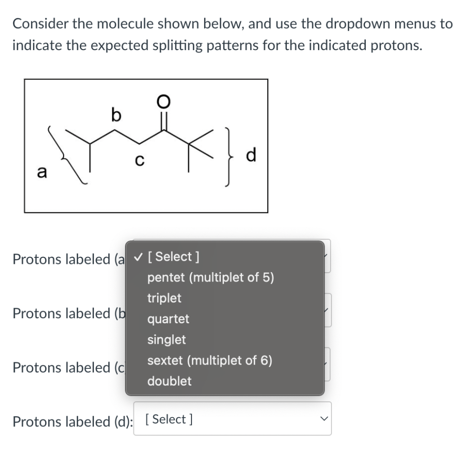Click the exposed edge of dropdown (c)
The width and height of the screenshot is (476, 465).
pyautogui.click(x=328, y=364)
